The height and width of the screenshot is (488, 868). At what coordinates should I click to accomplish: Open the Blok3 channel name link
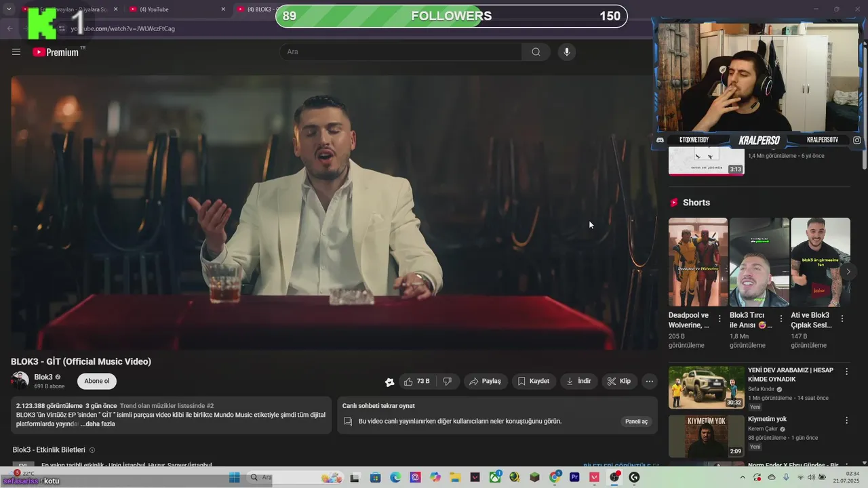point(43,377)
